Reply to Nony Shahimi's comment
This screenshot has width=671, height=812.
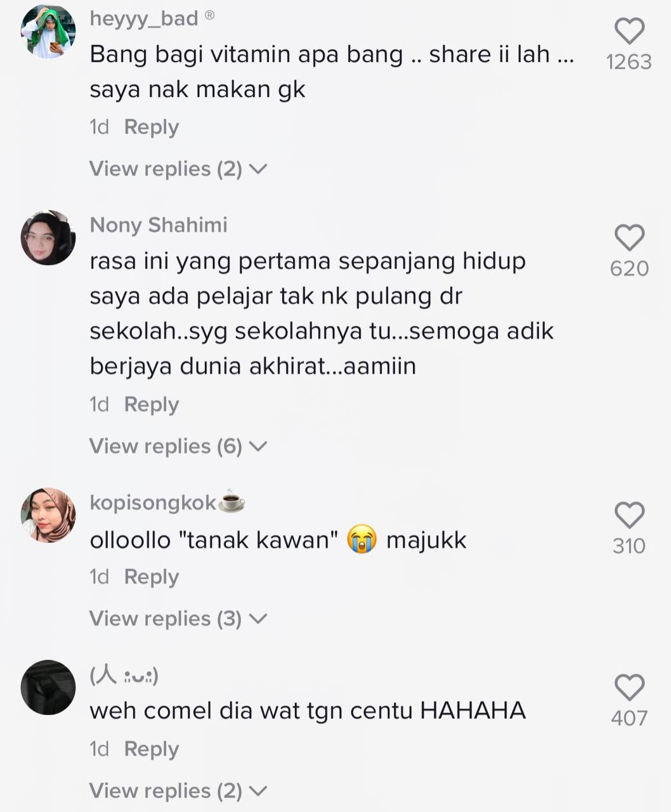tap(152, 404)
